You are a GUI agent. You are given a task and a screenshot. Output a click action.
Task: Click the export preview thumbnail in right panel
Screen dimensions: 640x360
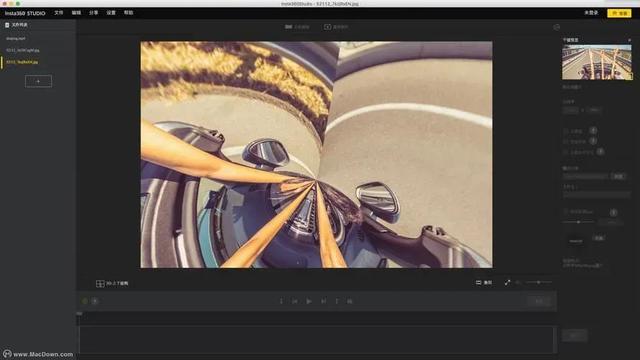(x=597, y=62)
